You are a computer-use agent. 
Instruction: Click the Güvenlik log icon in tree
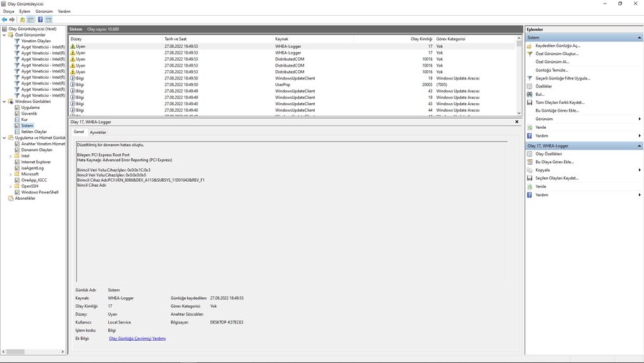[17, 113]
